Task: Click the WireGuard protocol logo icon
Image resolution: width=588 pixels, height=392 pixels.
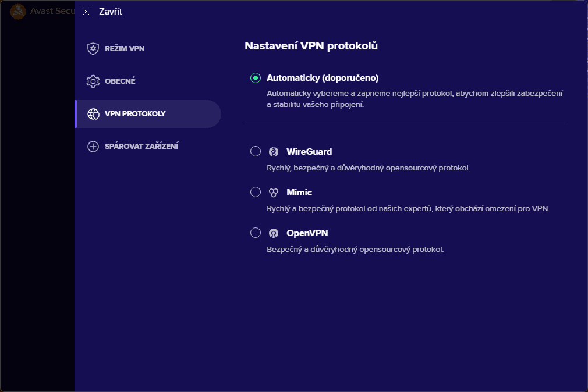Action: click(274, 152)
